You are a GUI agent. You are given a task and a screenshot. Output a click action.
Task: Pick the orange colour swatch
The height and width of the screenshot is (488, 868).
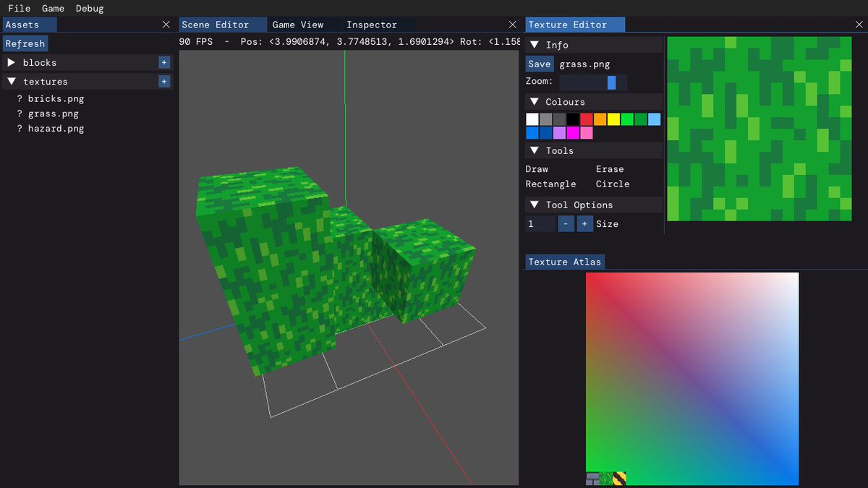[x=600, y=119]
